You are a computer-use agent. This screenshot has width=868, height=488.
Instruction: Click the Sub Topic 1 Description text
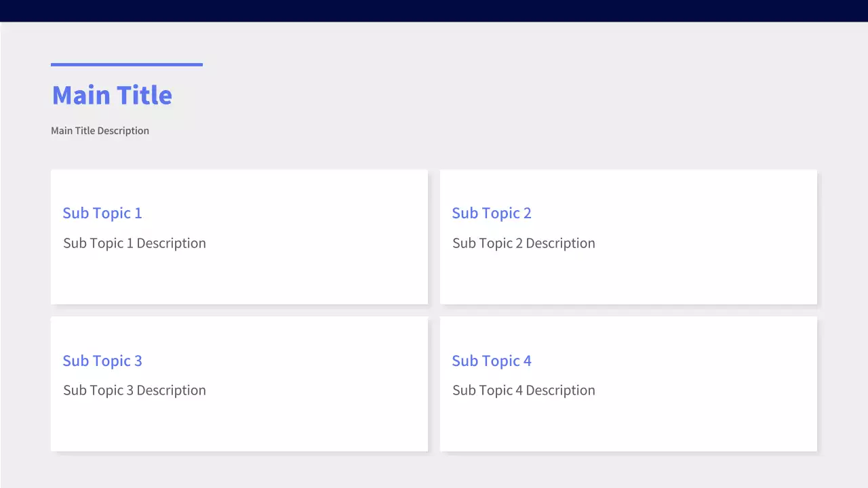coord(134,243)
